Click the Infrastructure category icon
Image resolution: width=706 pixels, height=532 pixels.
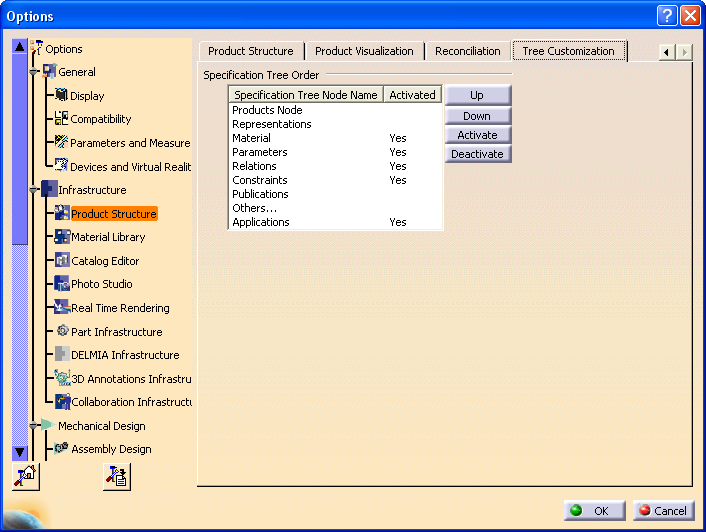point(49,189)
